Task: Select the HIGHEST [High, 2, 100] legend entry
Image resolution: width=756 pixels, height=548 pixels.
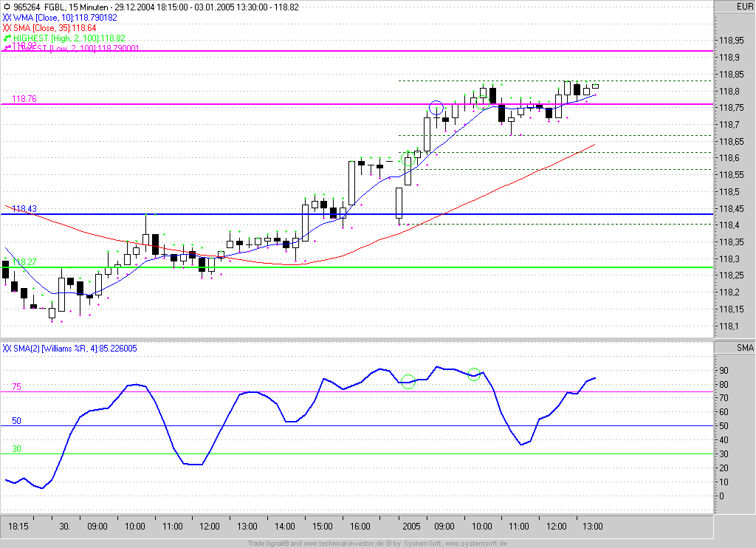Action: (x=69, y=38)
